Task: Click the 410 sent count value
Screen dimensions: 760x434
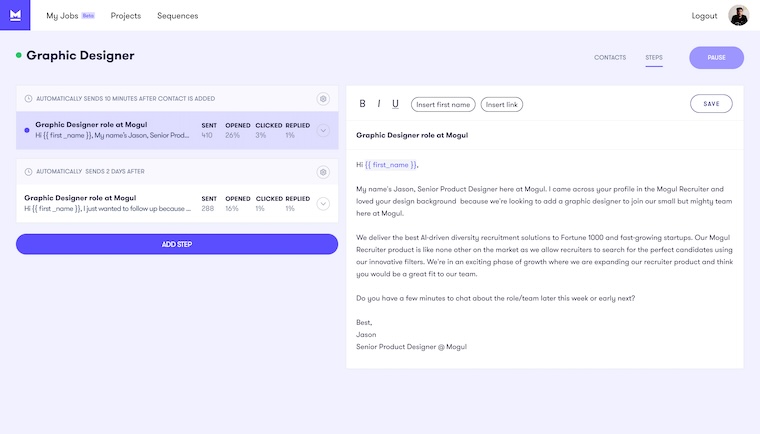Action: click(x=207, y=135)
